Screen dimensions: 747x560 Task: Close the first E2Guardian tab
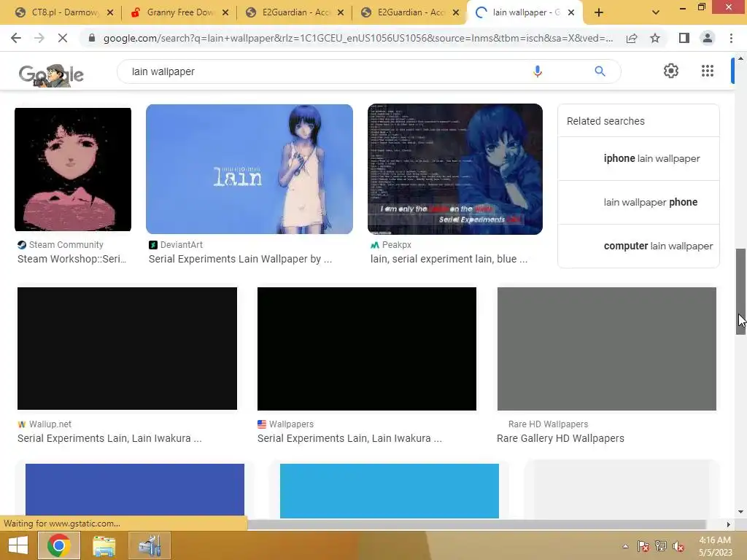pyautogui.click(x=341, y=12)
